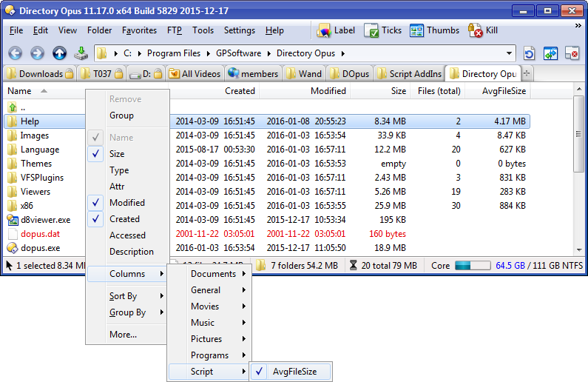The image size is (588, 382).
Task: Expand the Movies columns submenu
Action: pos(209,306)
